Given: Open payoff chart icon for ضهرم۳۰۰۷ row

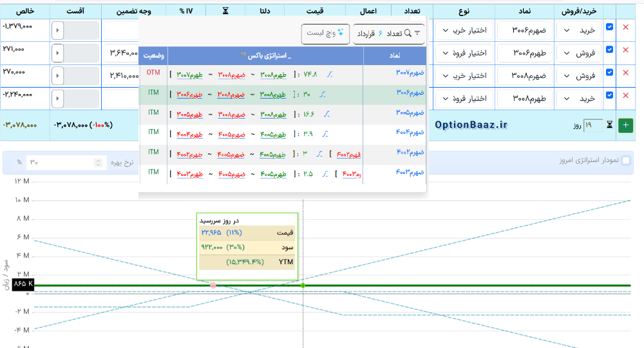Looking at the screenshot, I should point(329,74).
